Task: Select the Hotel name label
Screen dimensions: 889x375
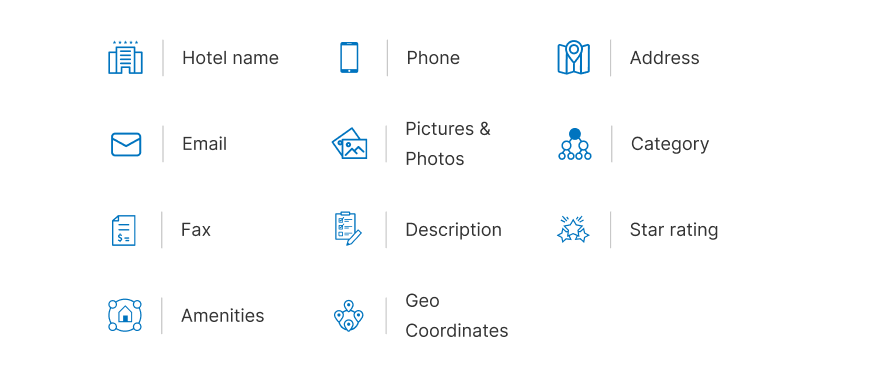Action: [230, 58]
